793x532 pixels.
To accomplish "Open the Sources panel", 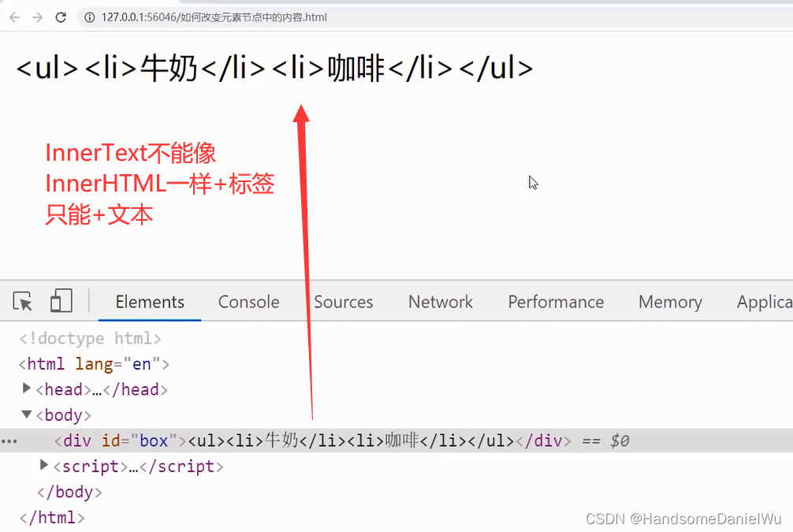I will (x=344, y=301).
